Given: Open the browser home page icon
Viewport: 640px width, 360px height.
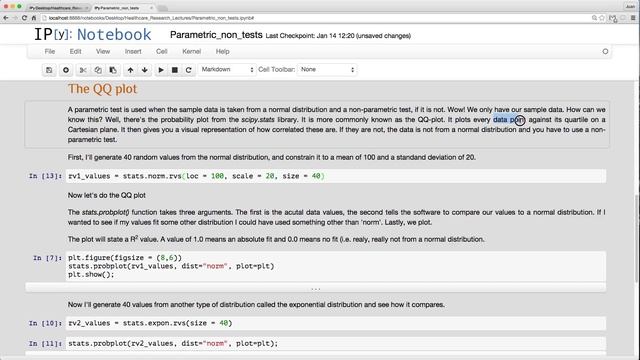Looking at the screenshot, I should pos(34,18).
